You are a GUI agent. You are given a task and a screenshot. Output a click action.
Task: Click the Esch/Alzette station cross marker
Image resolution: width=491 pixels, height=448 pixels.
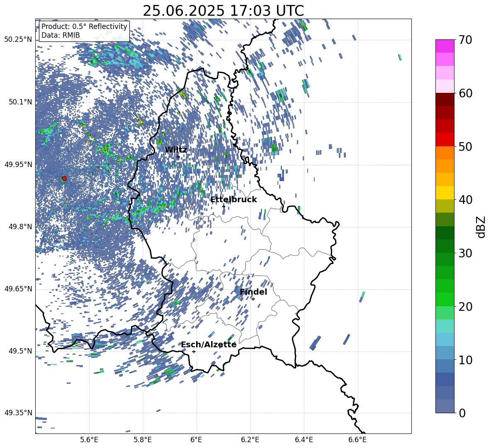click(194, 351)
